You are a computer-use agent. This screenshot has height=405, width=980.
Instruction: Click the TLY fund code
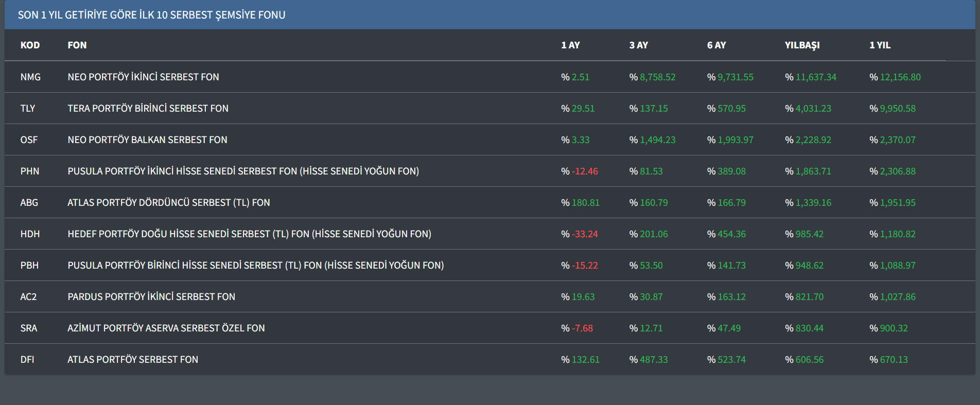(x=28, y=109)
